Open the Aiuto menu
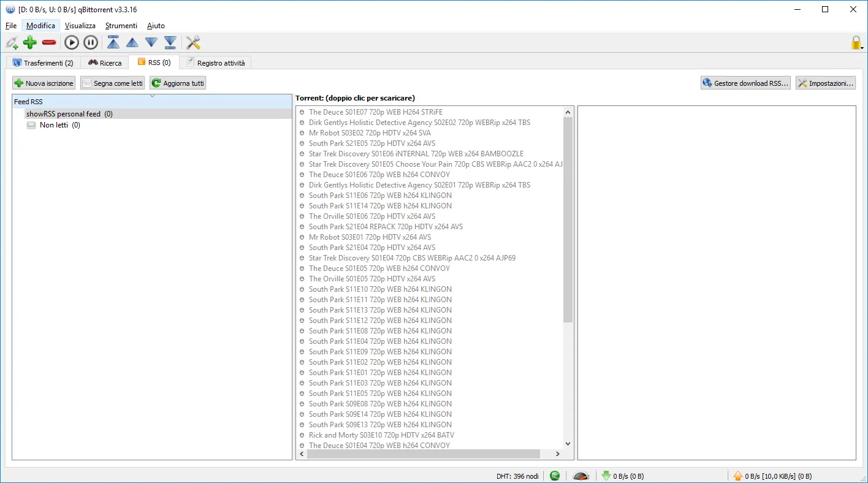 point(156,26)
